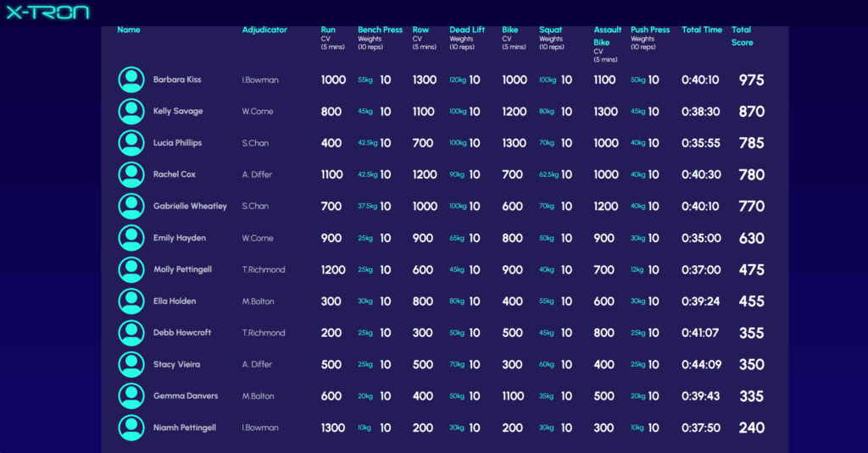Select the Bench Press column header
The image size is (868, 453).
pos(380,30)
